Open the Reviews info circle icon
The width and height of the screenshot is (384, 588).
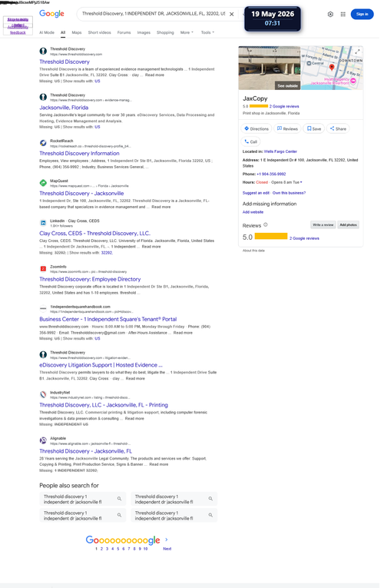point(266,225)
